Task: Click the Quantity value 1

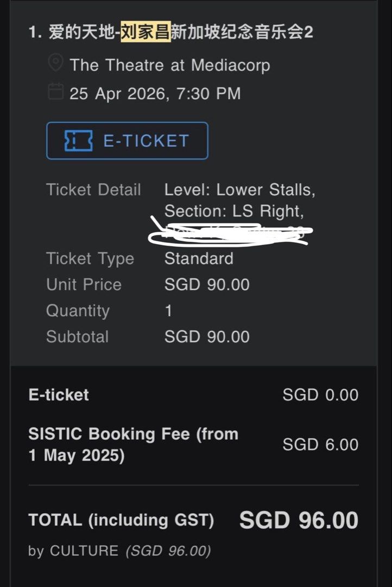Action: [168, 310]
